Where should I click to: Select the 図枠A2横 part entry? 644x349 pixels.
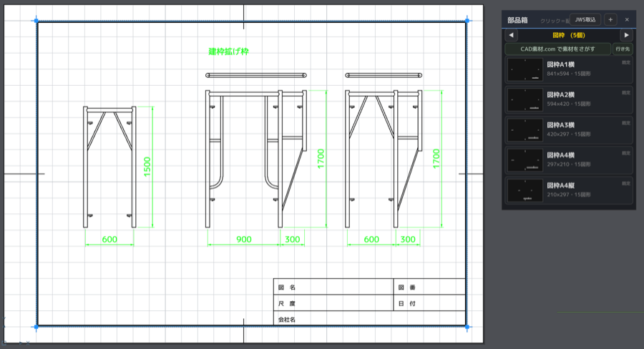coord(569,99)
